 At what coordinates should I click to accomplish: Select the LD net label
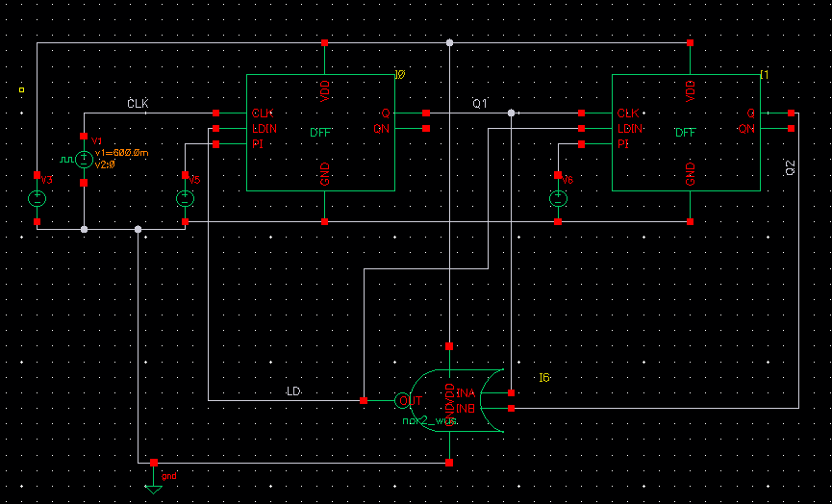pyautogui.click(x=293, y=391)
